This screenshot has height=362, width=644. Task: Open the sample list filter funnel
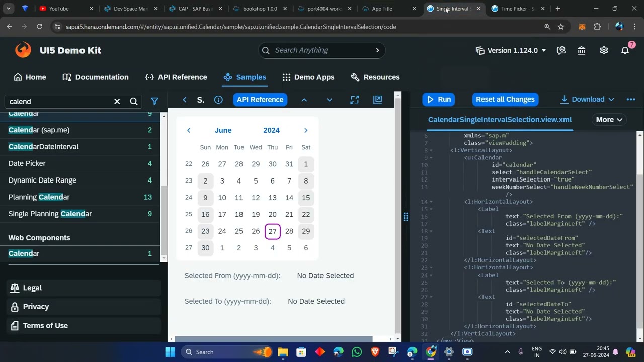click(155, 101)
